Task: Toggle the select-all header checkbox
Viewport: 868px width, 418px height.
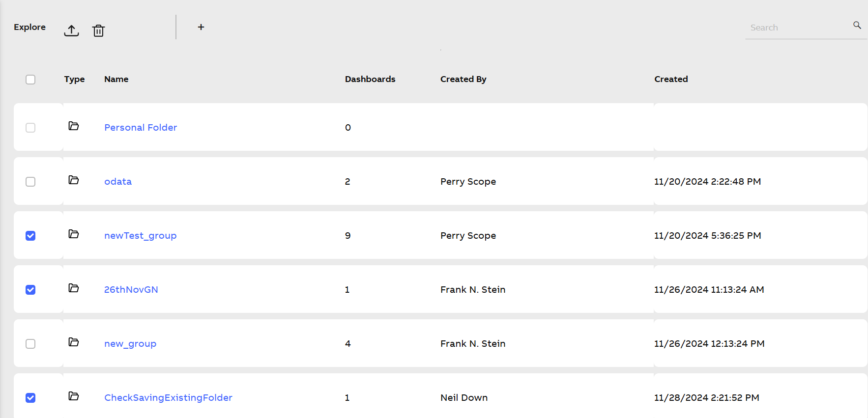Action: [x=30, y=80]
